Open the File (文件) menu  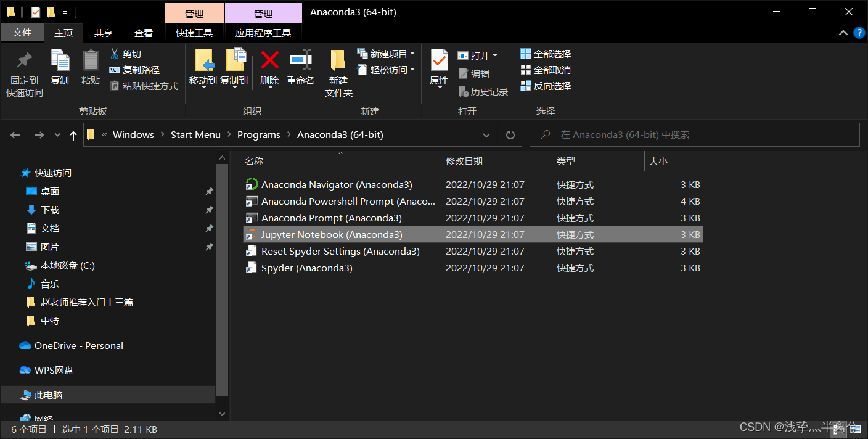[22, 33]
